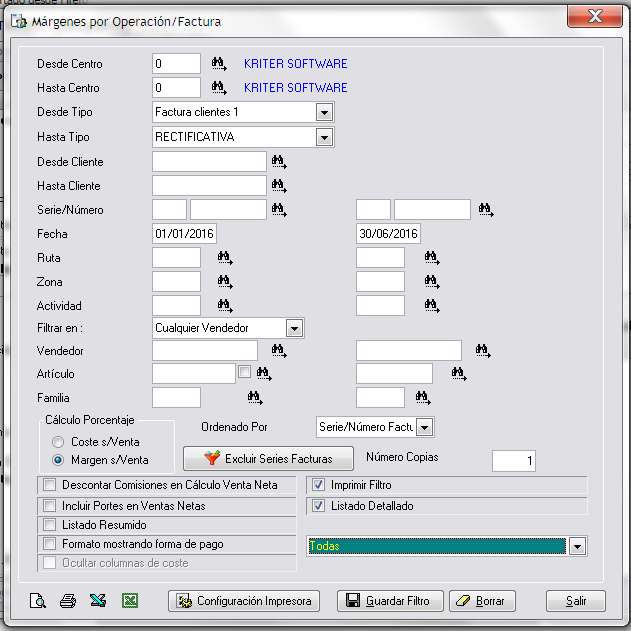Viewport: 631px width, 631px height.
Task: Open lookup for starting Artículo
Action: click(264, 374)
